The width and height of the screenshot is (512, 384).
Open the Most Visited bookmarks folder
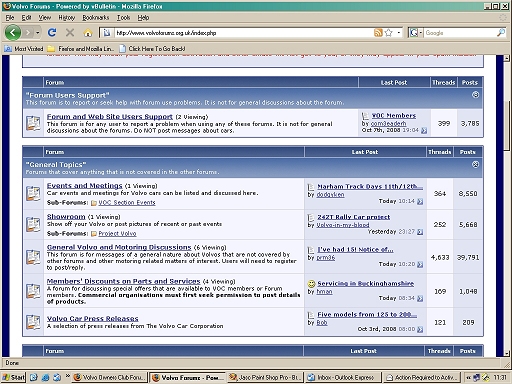pos(24,49)
